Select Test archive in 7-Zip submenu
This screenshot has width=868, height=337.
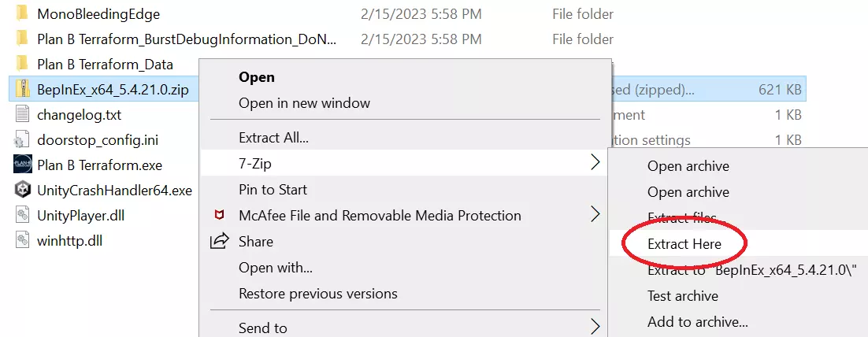point(682,296)
